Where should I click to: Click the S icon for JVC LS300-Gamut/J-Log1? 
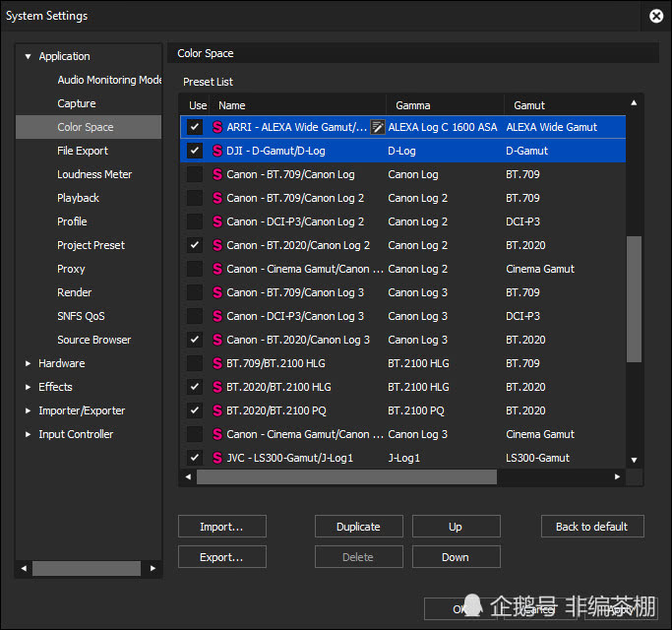(x=217, y=458)
